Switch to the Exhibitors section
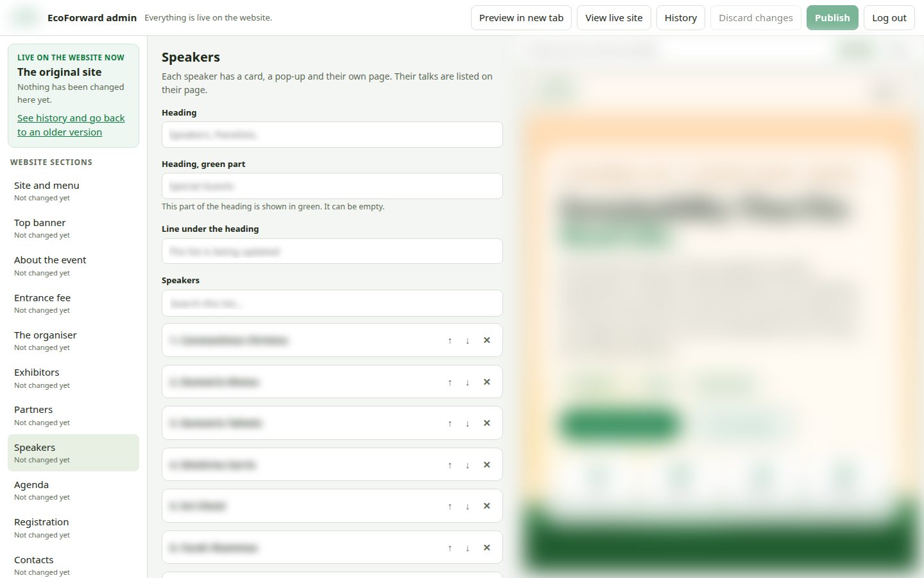Screen dimensions: 924x578 coord(73,378)
